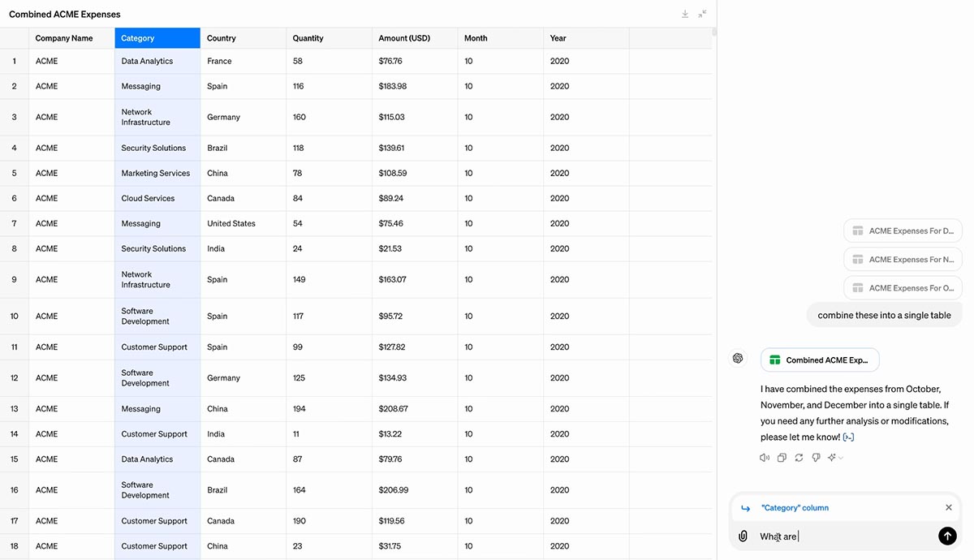
Task: Select the Category column header
Action: 157,38
